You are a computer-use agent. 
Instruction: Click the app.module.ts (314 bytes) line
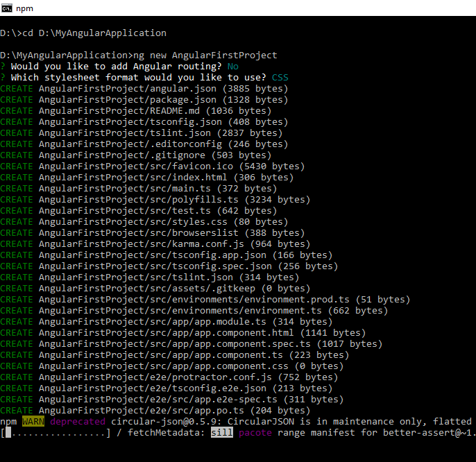pyautogui.click(x=166, y=321)
